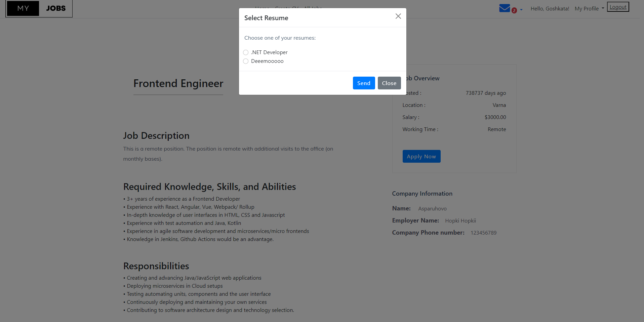
Task: Close the Select Resume dialog with the X
Action: tap(398, 16)
